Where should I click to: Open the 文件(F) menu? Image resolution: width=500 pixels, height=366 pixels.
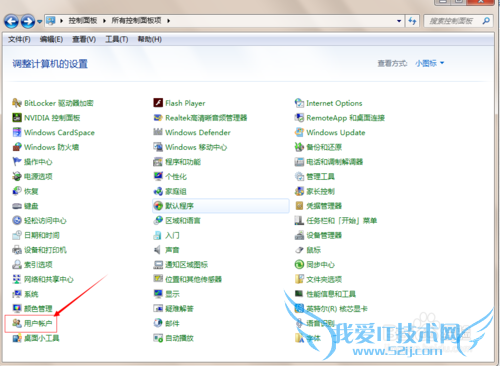point(19,39)
